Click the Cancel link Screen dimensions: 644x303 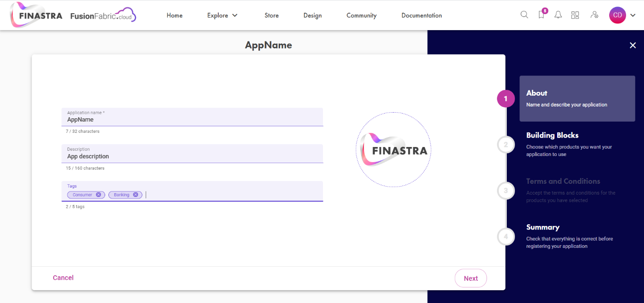coord(63,278)
